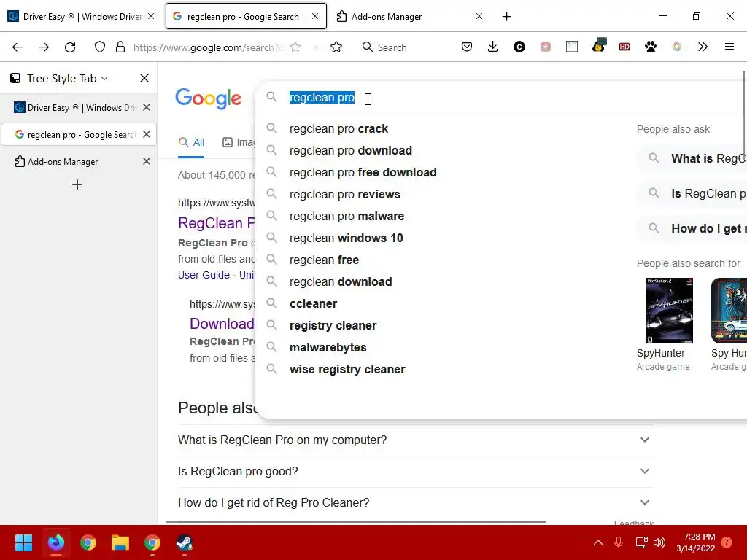Open notification center badge showing 7

[x=726, y=542]
